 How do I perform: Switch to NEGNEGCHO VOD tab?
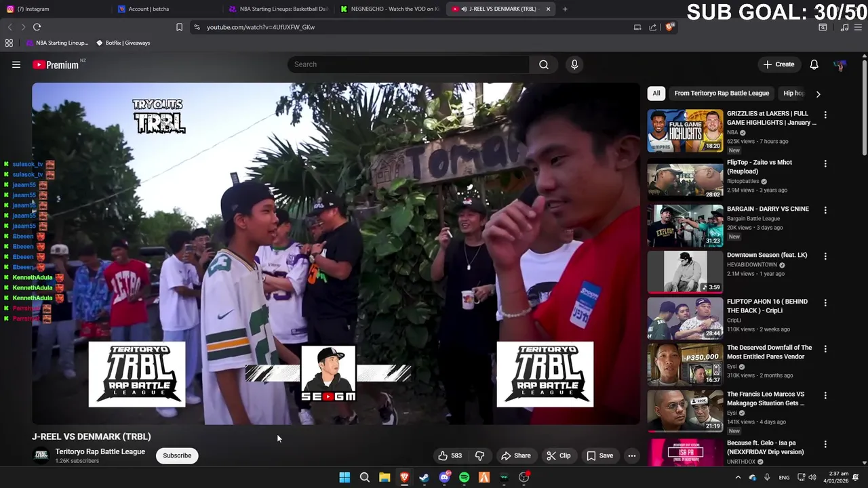pos(390,9)
